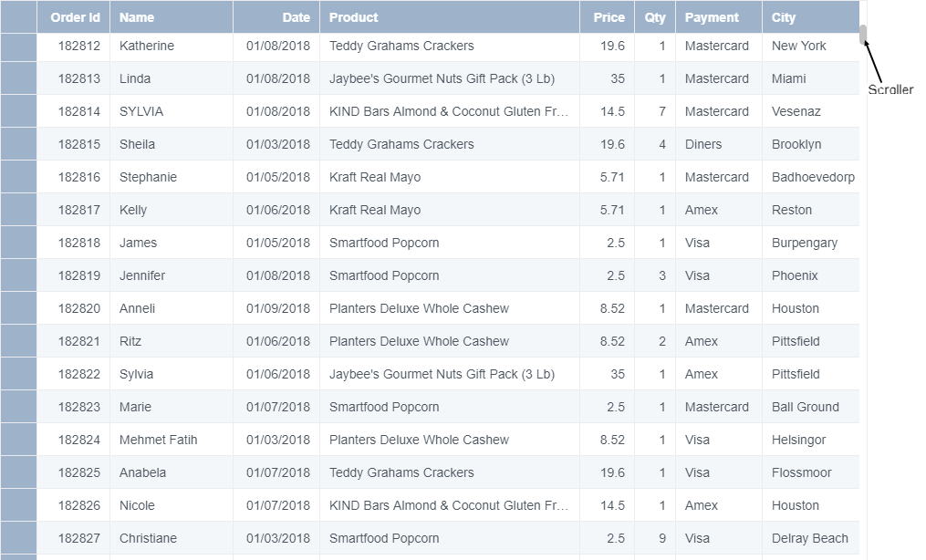Select the row header for order 182820

[x=18, y=308]
